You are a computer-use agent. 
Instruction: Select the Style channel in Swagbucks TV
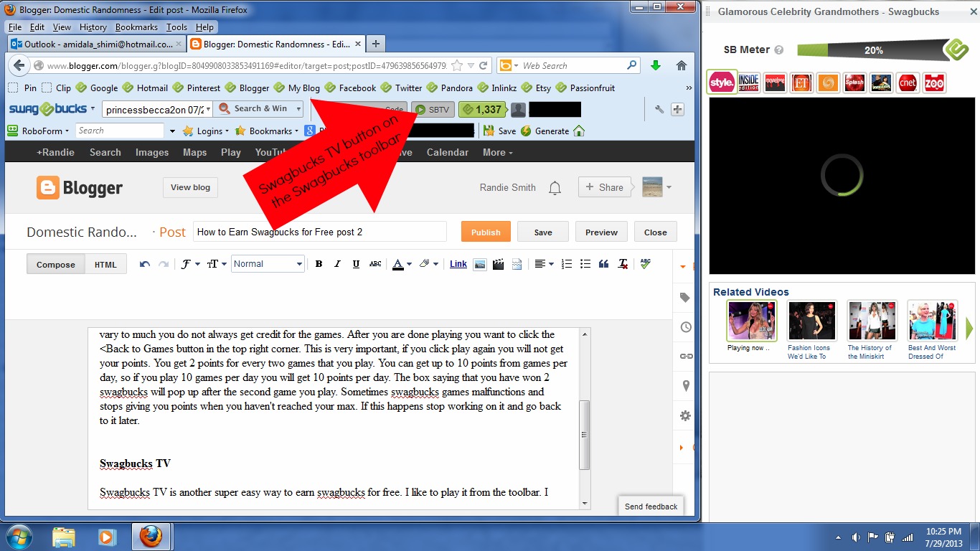tap(722, 83)
